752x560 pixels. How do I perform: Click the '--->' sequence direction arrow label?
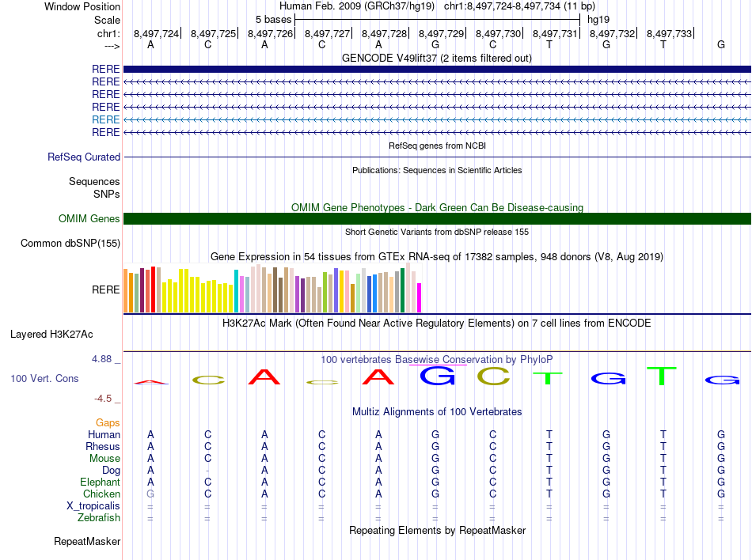point(112,46)
